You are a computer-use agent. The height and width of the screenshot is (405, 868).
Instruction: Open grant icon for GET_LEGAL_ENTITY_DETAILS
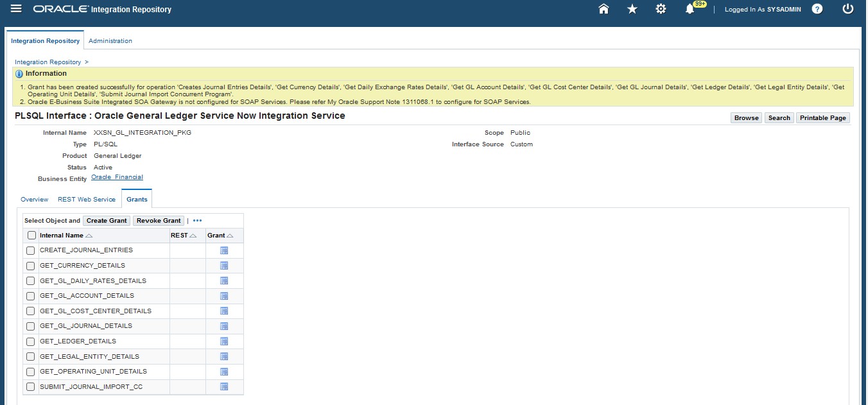tap(224, 357)
